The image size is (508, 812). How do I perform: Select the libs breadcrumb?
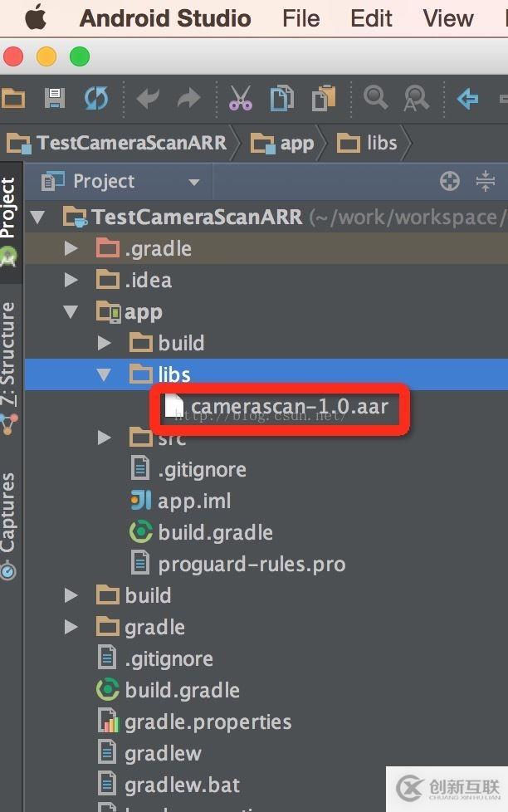tap(367, 143)
